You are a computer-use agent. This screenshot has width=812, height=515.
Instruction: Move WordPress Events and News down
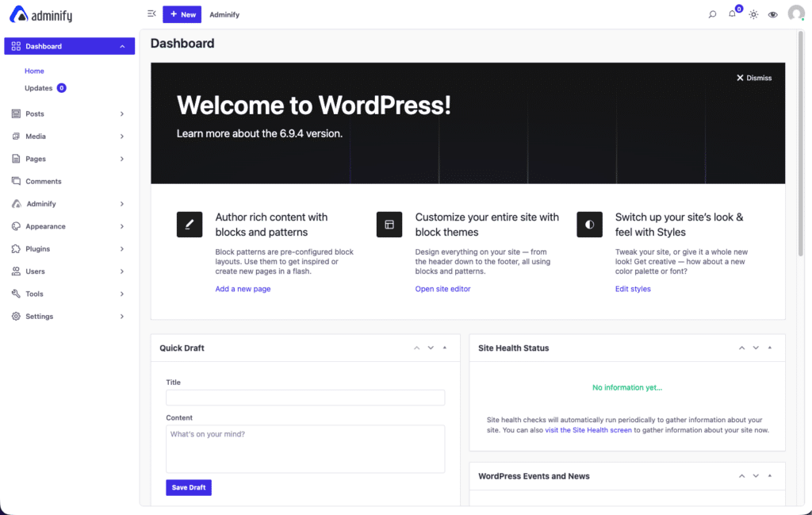(x=756, y=476)
